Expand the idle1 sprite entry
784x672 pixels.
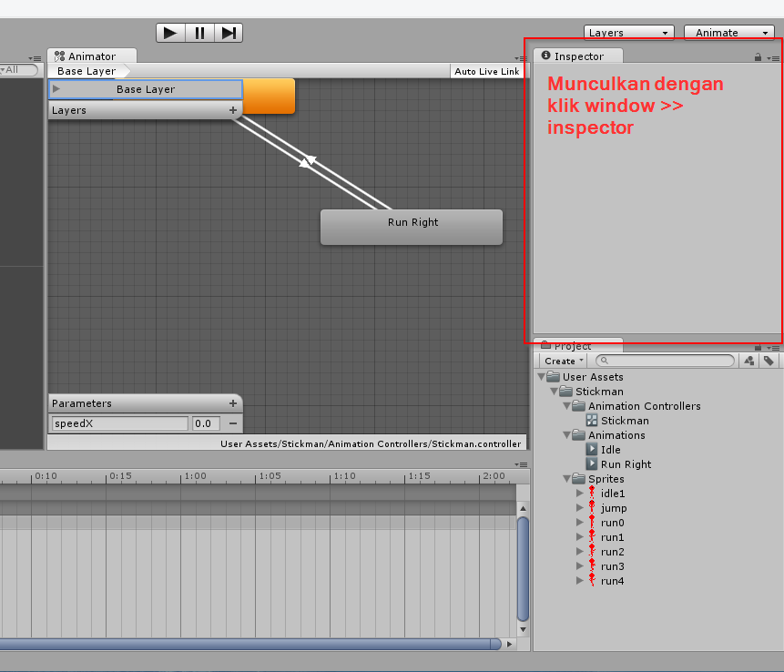[x=579, y=494]
